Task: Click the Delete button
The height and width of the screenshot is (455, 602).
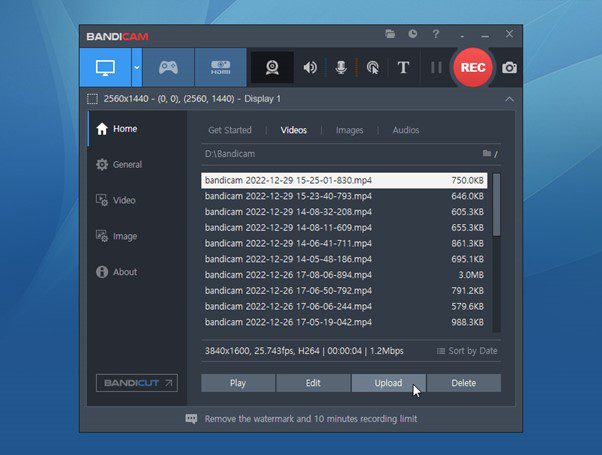Action: tap(464, 383)
